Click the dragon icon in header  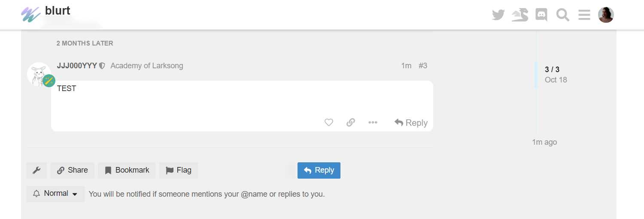click(519, 15)
